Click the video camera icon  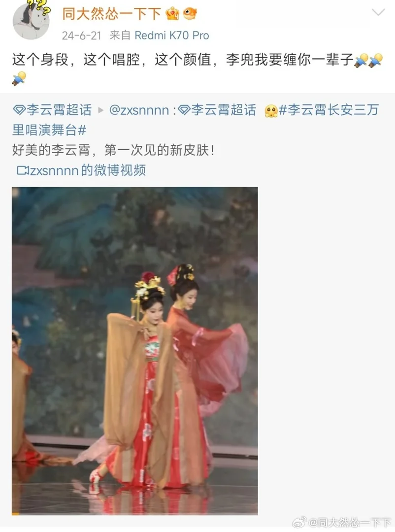(x=23, y=170)
